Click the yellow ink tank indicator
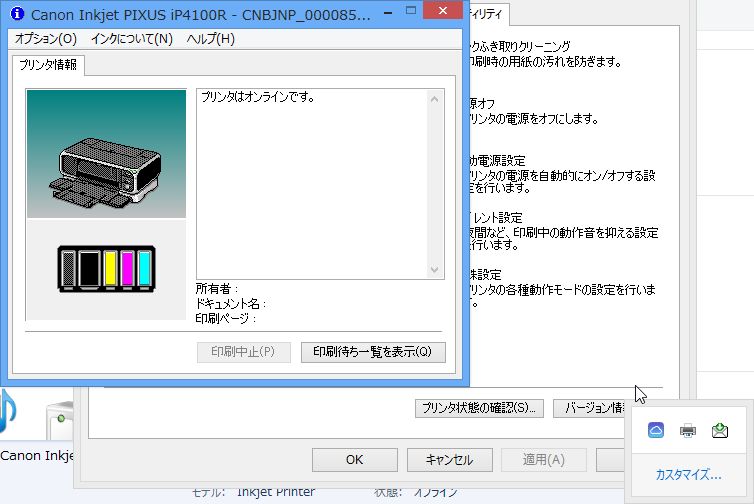 click(x=110, y=270)
